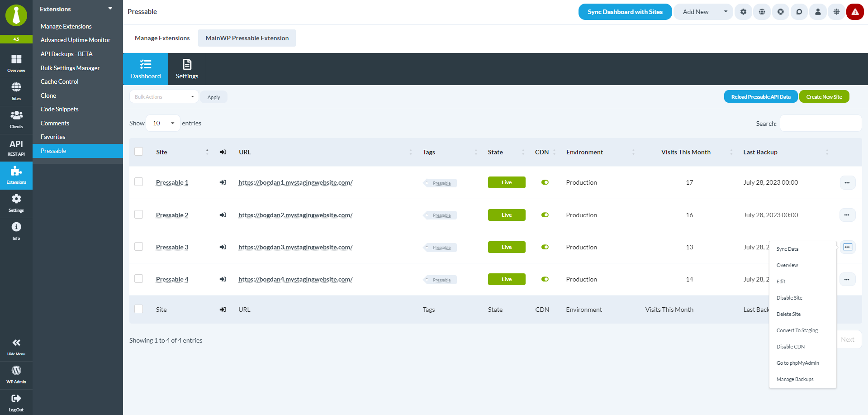Switch to the Manage Extensions tab

tap(162, 38)
